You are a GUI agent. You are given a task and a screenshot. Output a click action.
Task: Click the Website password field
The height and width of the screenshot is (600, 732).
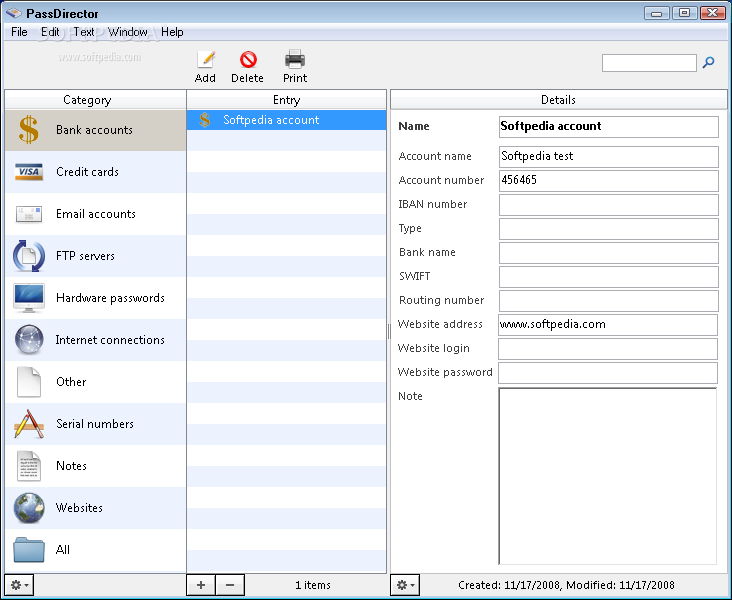pos(608,373)
